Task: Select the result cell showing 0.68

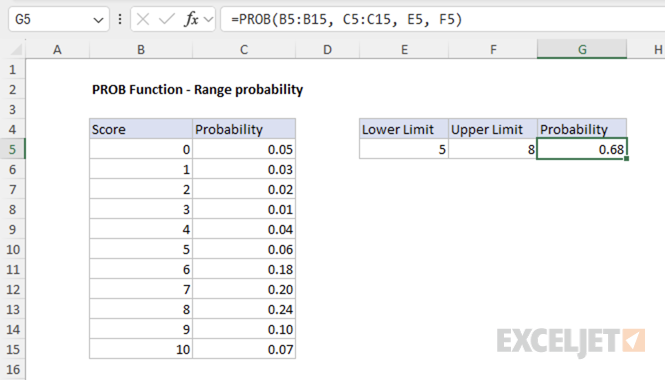Action: [x=582, y=149]
